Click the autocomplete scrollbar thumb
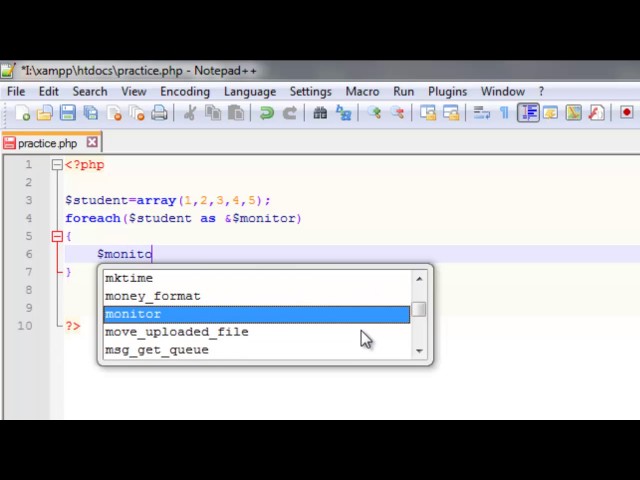 click(419, 309)
